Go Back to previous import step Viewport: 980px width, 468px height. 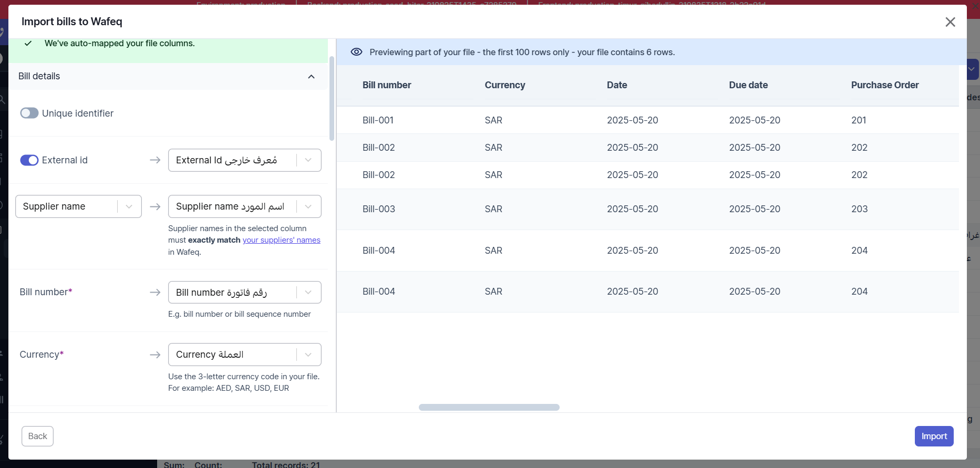pyautogui.click(x=37, y=436)
